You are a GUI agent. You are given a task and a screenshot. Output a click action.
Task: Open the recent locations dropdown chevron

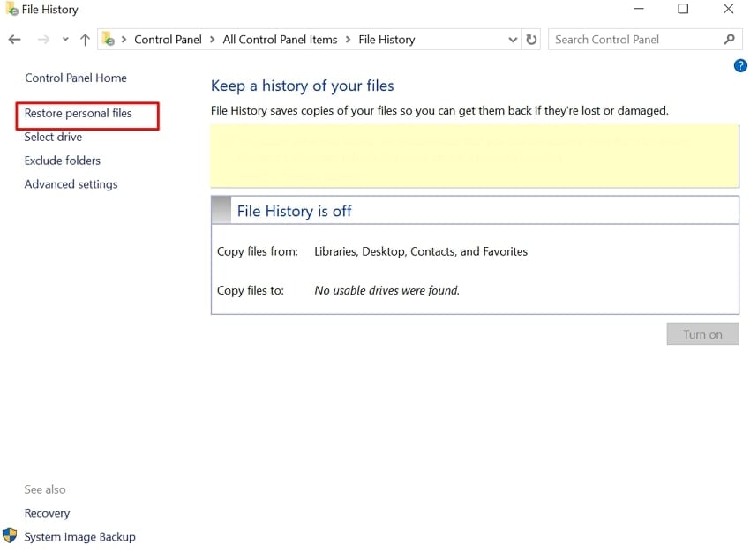(x=64, y=39)
